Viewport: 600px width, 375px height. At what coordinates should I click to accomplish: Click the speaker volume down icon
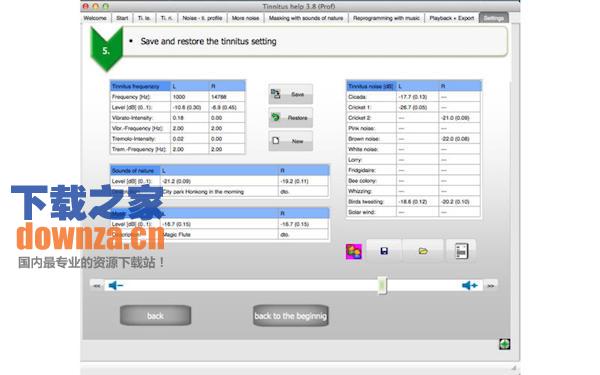[x=116, y=285]
